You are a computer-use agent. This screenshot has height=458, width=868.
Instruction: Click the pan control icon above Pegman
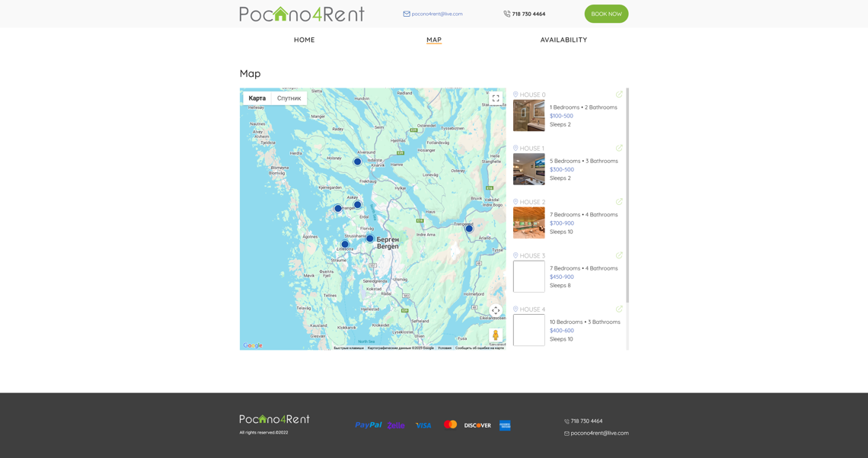pos(496,310)
